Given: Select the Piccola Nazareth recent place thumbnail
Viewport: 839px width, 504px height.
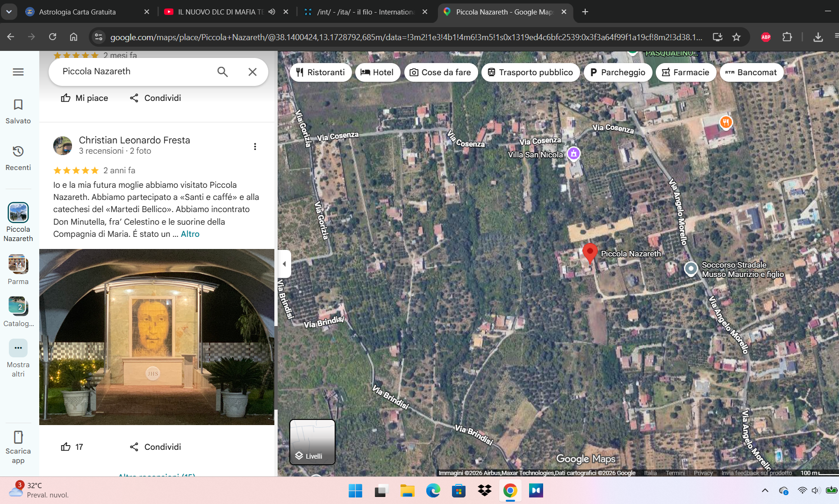Looking at the screenshot, I should (18, 213).
